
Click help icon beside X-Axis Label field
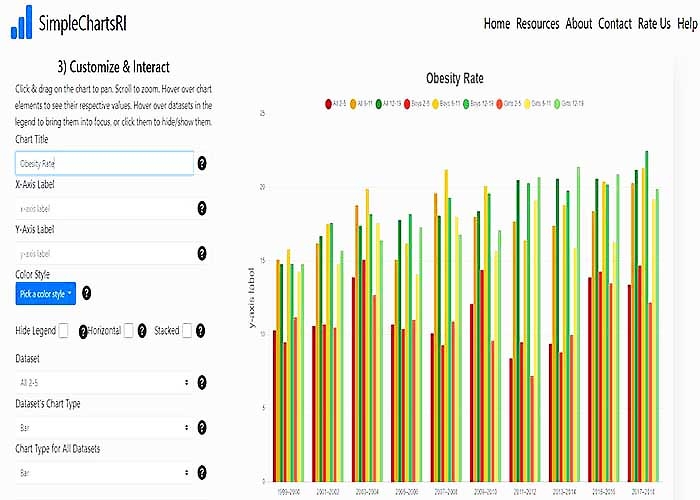202,209
